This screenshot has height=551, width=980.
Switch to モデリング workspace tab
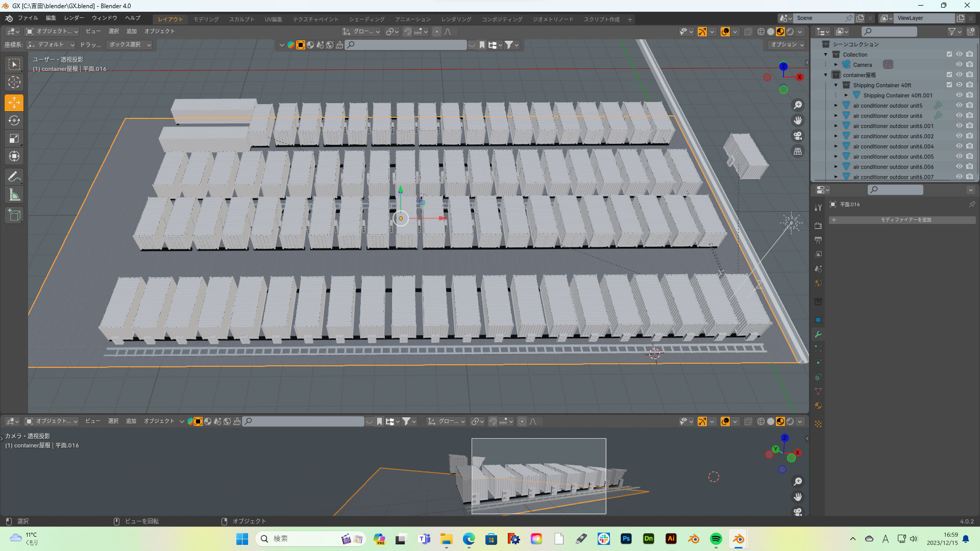coord(206,19)
